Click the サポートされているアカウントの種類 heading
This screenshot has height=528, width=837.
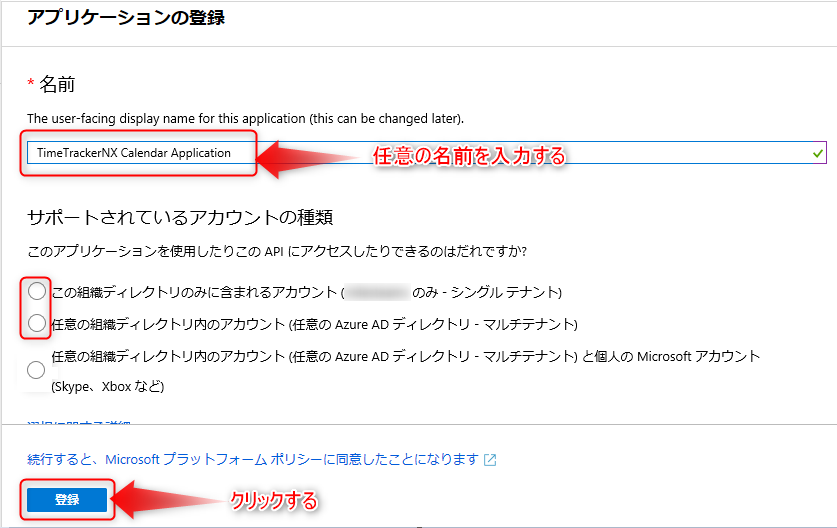click(180, 216)
